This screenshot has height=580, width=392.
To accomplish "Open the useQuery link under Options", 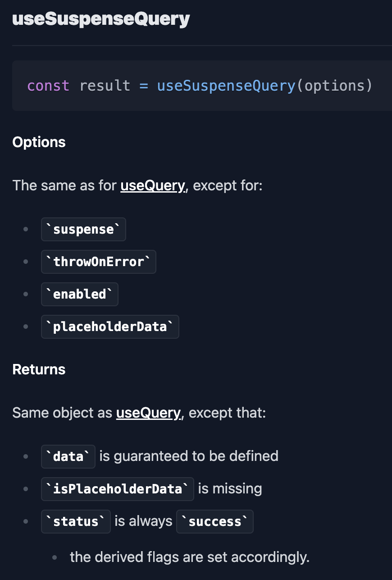I will tap(153, 185).
